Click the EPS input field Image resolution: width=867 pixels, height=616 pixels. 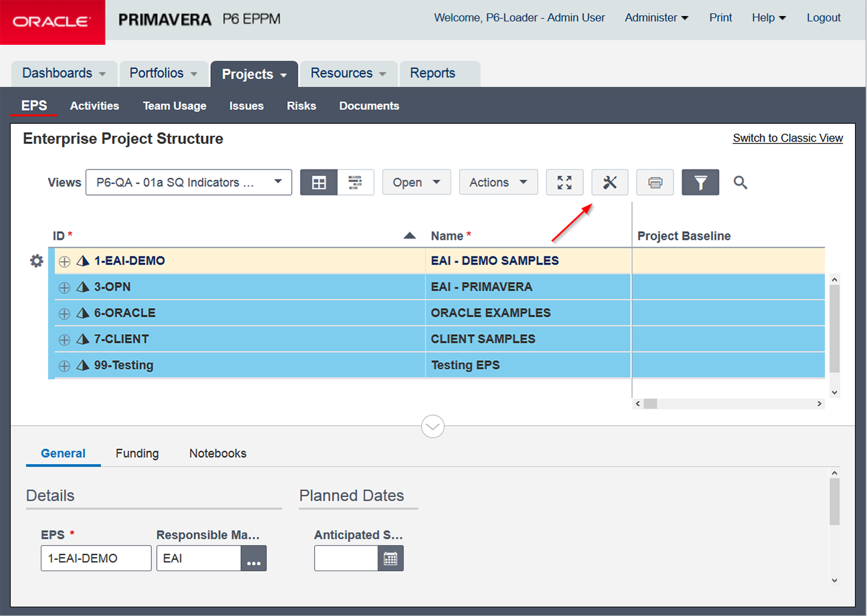pyautogui.click(x=96, y=558)
